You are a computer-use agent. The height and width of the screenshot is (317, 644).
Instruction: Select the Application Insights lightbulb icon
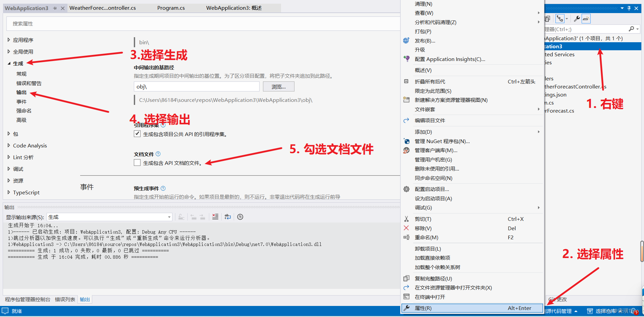click(x=406, y=59)
